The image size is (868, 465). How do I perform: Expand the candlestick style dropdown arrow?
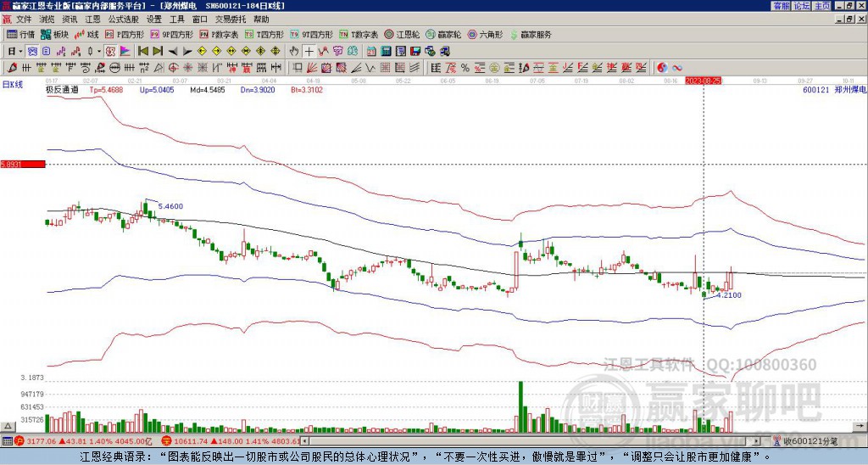(x=99, y=52)
